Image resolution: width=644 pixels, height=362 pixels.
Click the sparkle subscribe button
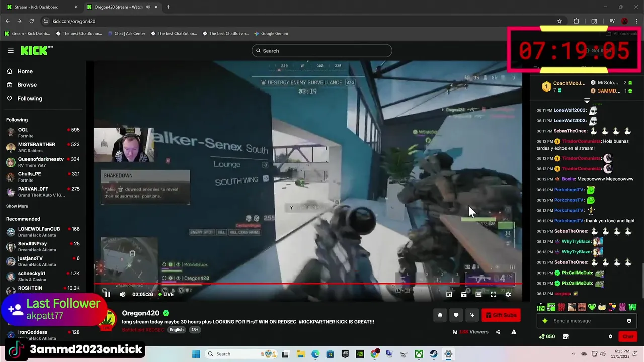coord(472,315)
